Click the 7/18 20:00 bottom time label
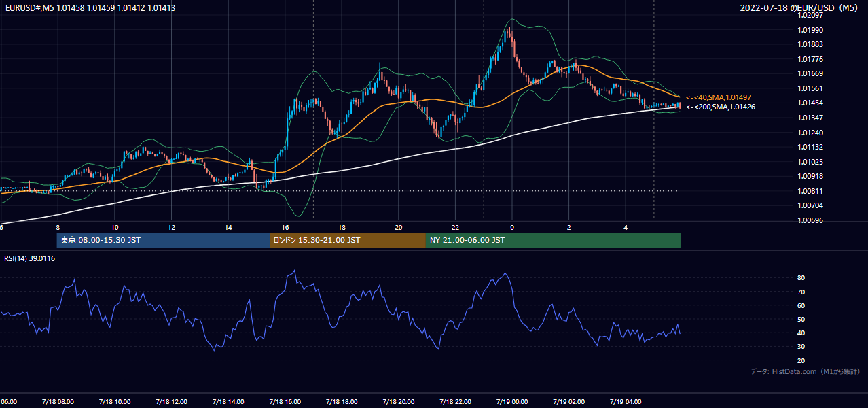 (x=398, y=402)
